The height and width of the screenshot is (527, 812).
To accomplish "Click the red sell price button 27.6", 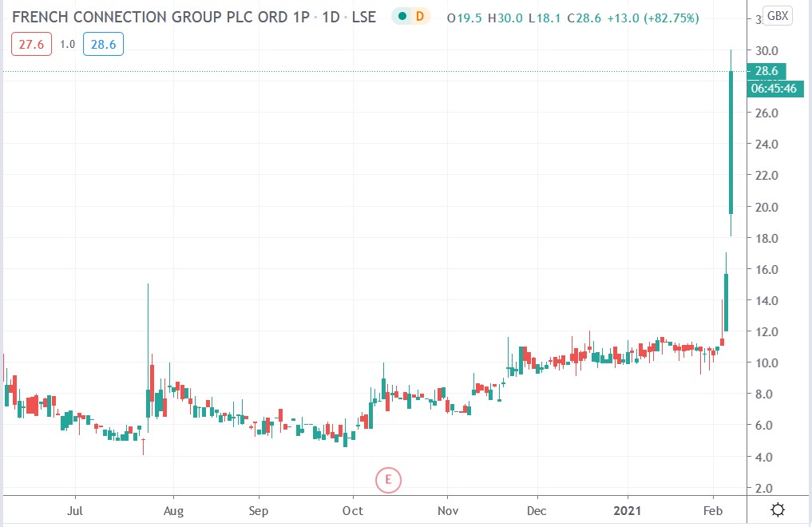I will [30, 44].
